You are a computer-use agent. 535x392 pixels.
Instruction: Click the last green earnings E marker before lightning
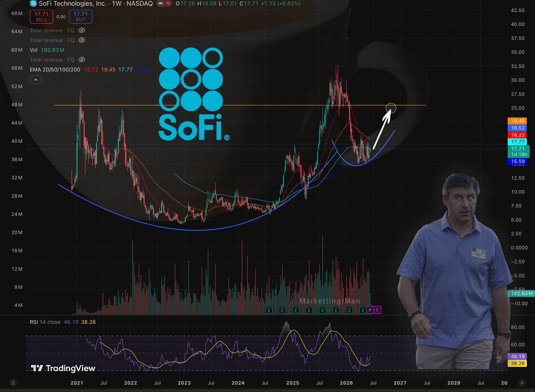[362, 309]
